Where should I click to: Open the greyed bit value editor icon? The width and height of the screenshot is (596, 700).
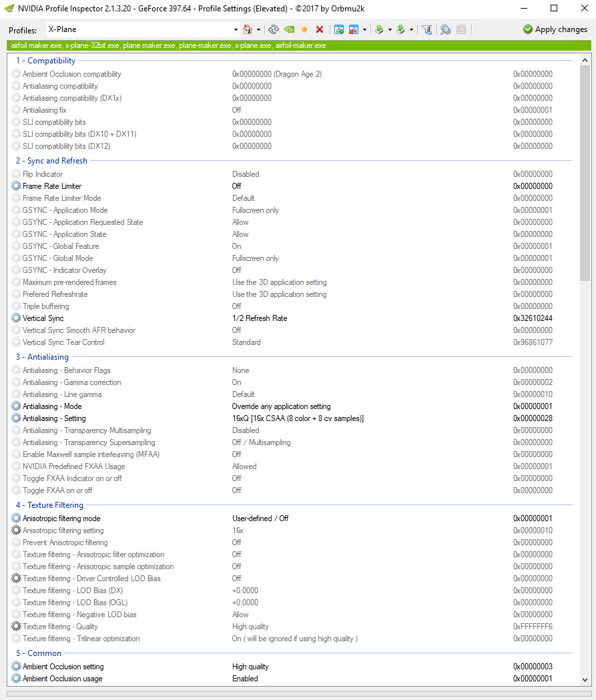pos(462,29)
